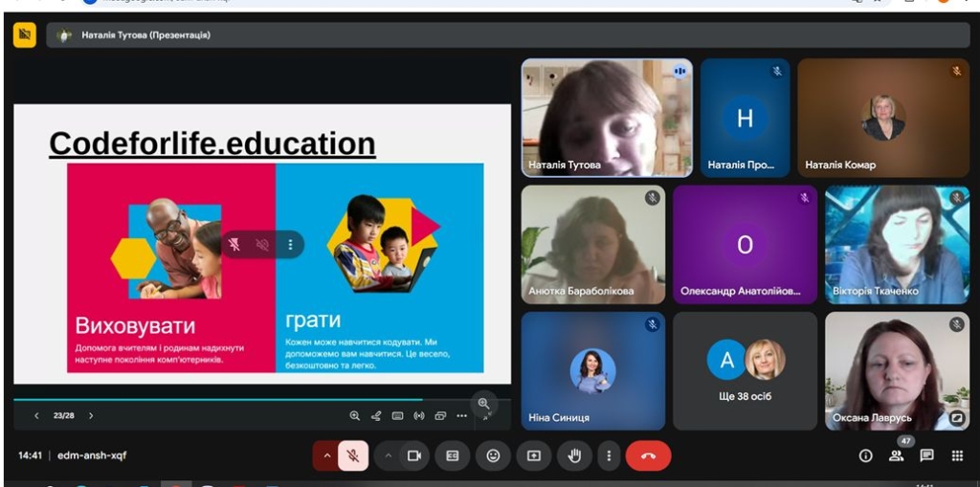Expand the video settings arrow beside the camera
The width and height of the screenshot is (980, 487).
388,455
